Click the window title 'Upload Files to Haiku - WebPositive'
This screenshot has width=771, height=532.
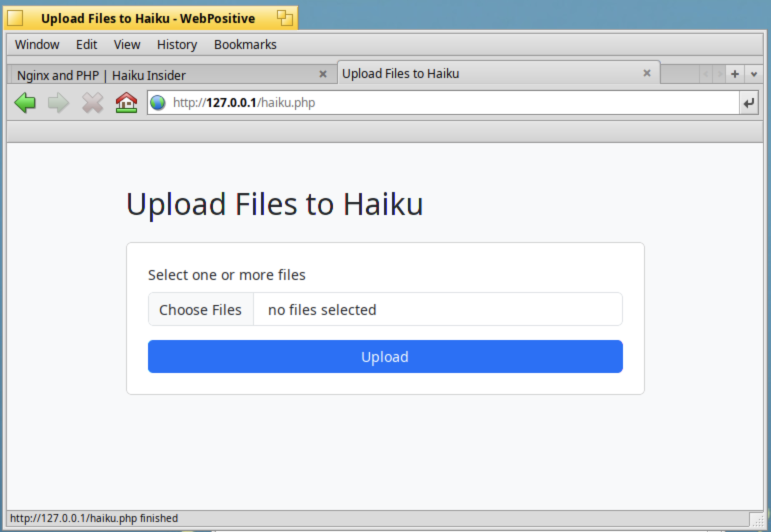tap(148, 18)
